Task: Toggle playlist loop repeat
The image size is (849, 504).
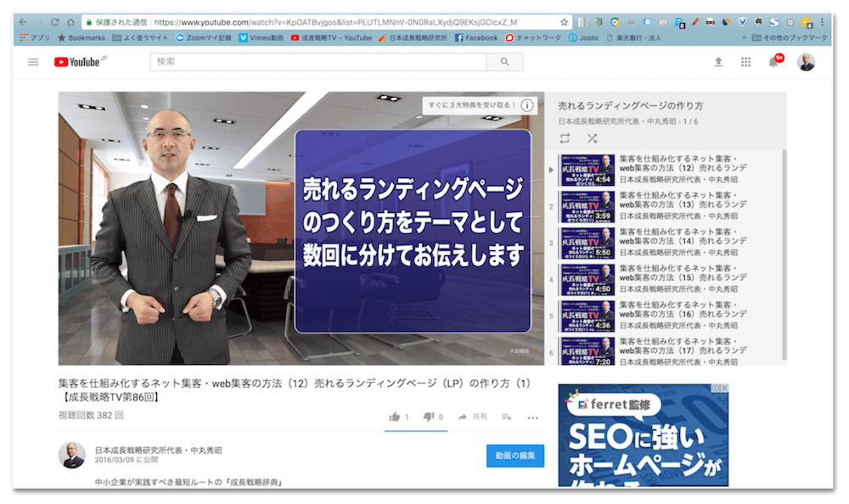Action: 566,137
